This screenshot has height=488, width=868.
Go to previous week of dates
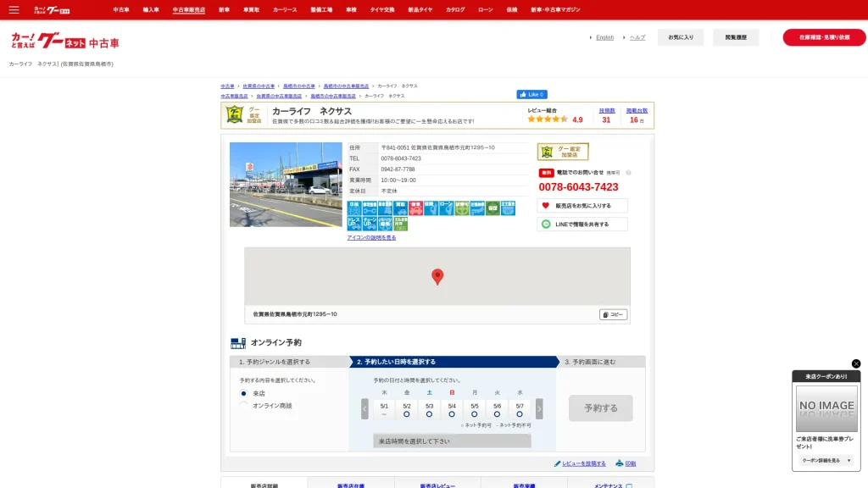pyautogui.click(x=364, y=409)
